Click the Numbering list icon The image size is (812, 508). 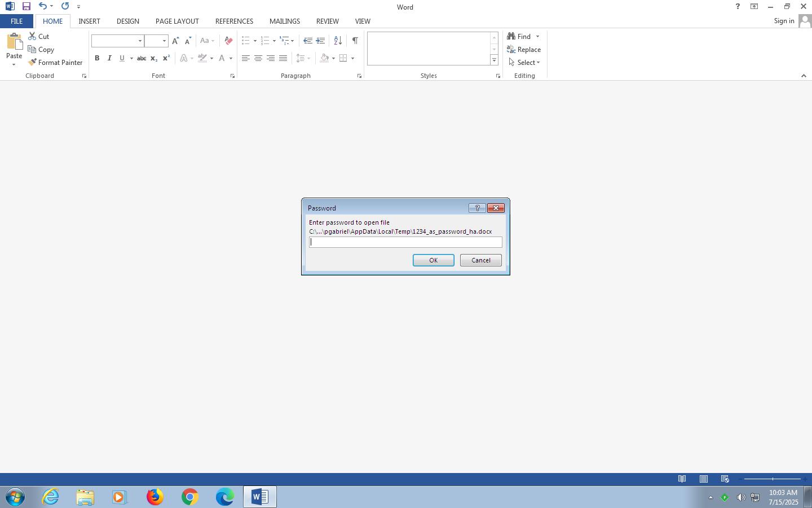(x=265, y=41)
